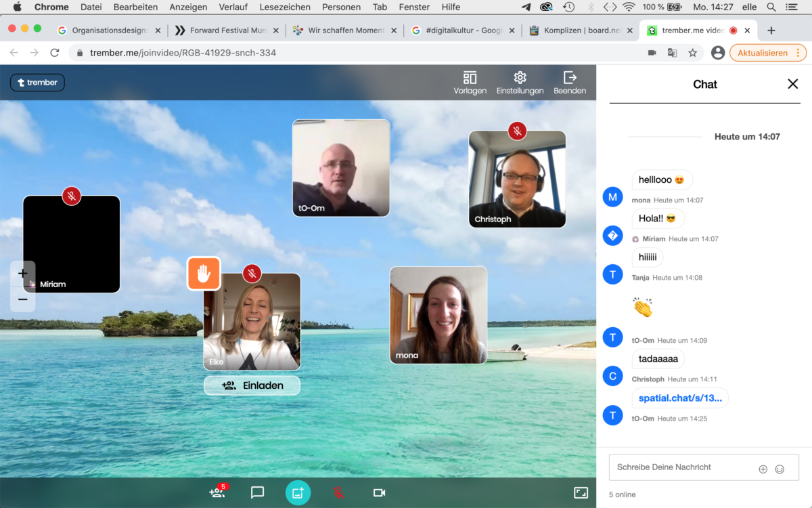This screenshot has height=508, width=812.
Task: Open Vorlagen templates icon
Action: pyautogui.click(x=470, y=78)
